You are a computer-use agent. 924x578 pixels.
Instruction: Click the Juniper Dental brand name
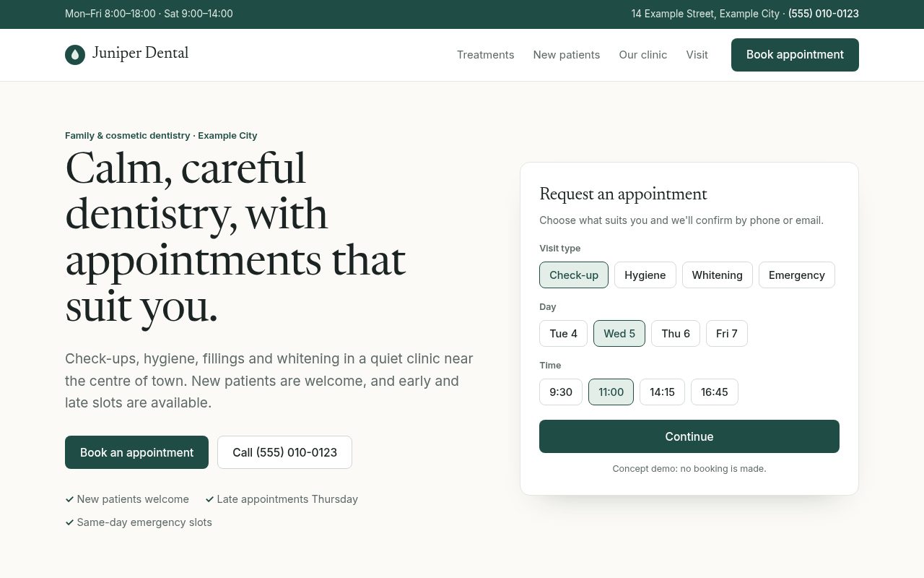pos(140,53)
